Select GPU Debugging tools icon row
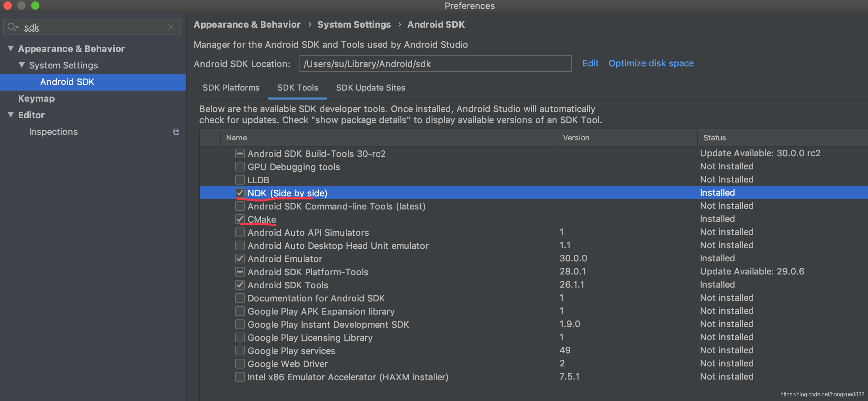Viewport: 868px width, 401px height. (x=239, y=166)
